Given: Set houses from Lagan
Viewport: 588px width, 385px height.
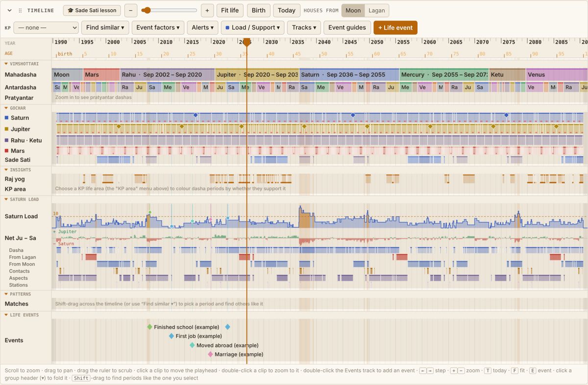Looking at the screenshot, I should pyautogui.click(x=376, y=10).
